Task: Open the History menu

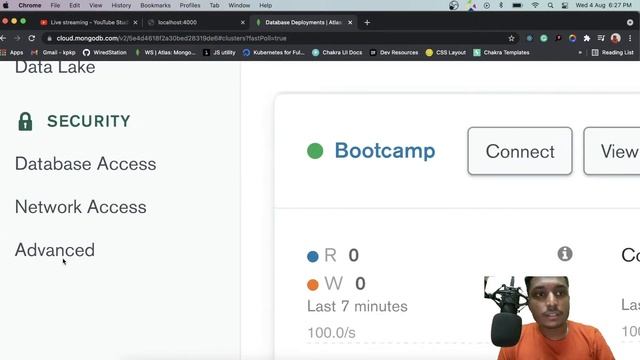Action: (121, 5)
